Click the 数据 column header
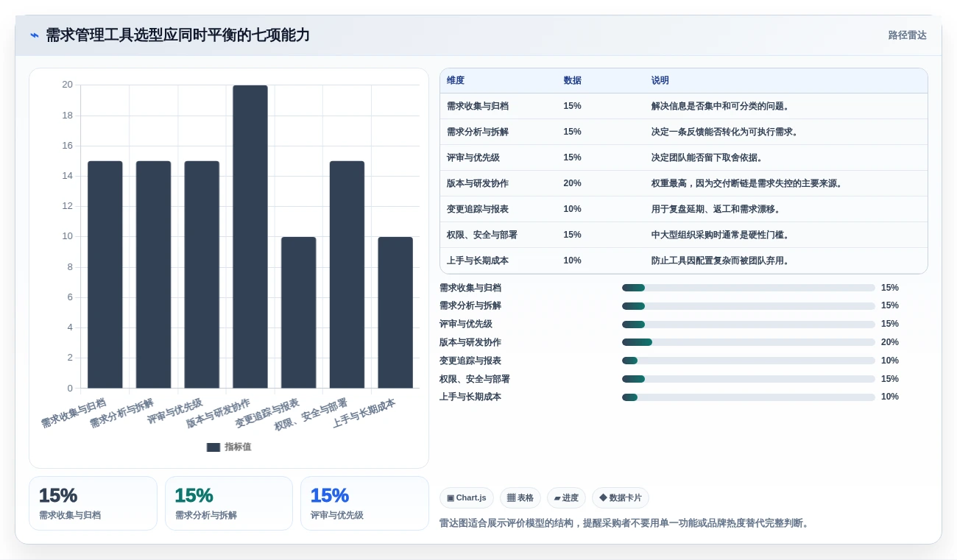The width and height of the screenshot is (957, 560). tap(572, 80)
